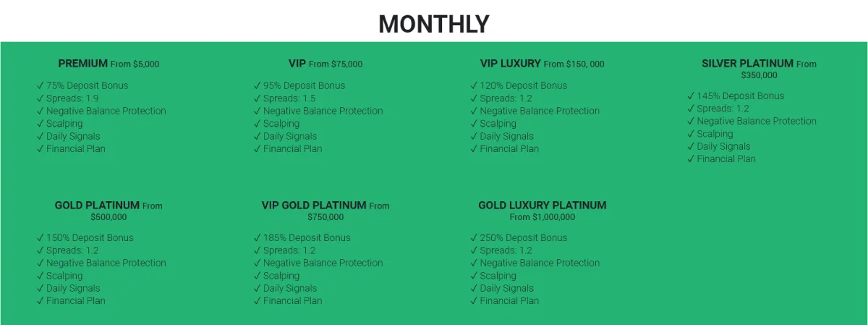Click the MONTHLY heading
Image resolution: width=868 pixels, height=325 pixels.
434,24
